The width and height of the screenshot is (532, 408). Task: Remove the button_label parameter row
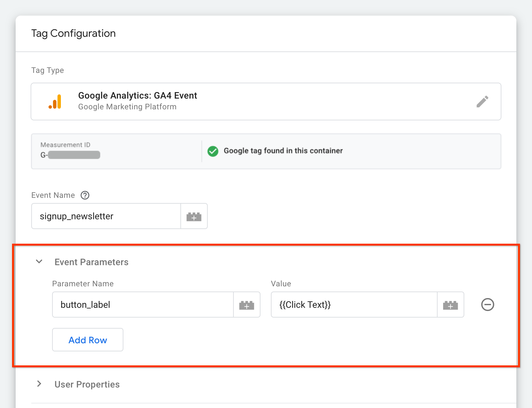tap(487, 305)
